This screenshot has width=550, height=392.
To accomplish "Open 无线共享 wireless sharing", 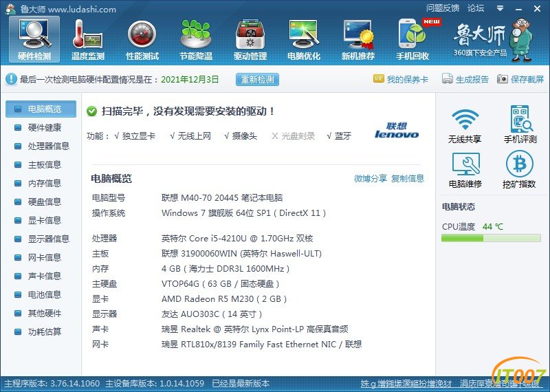I will (465, 125).
